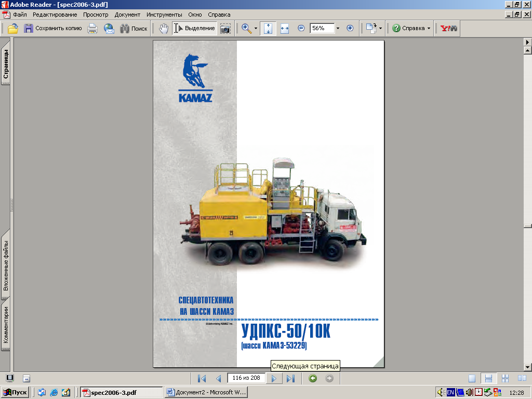Select the Snapshot camera tool
This screenshot has width=532, height=399.
coord(225,29)
